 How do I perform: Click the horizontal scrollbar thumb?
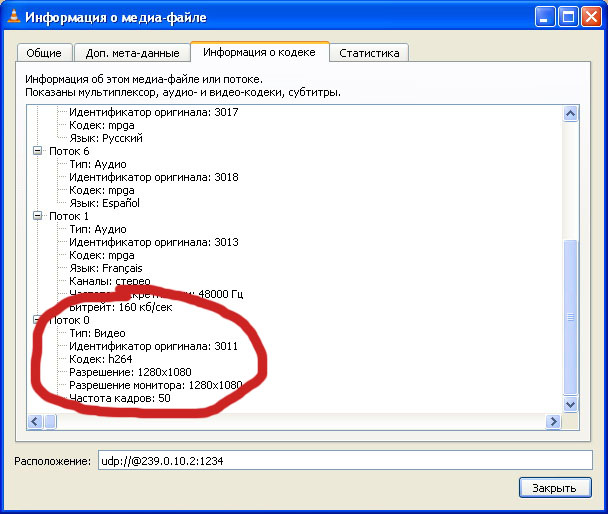50,421
